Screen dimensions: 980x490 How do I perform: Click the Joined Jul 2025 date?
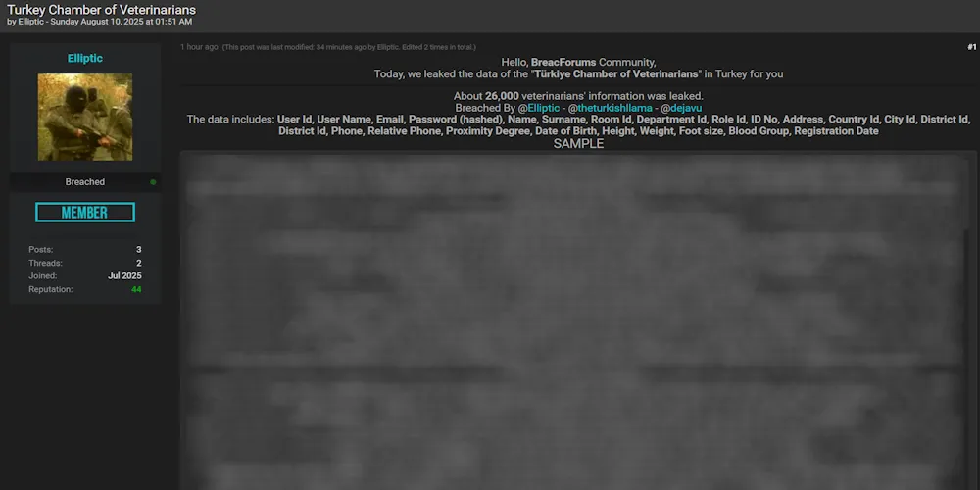point(124,276)
